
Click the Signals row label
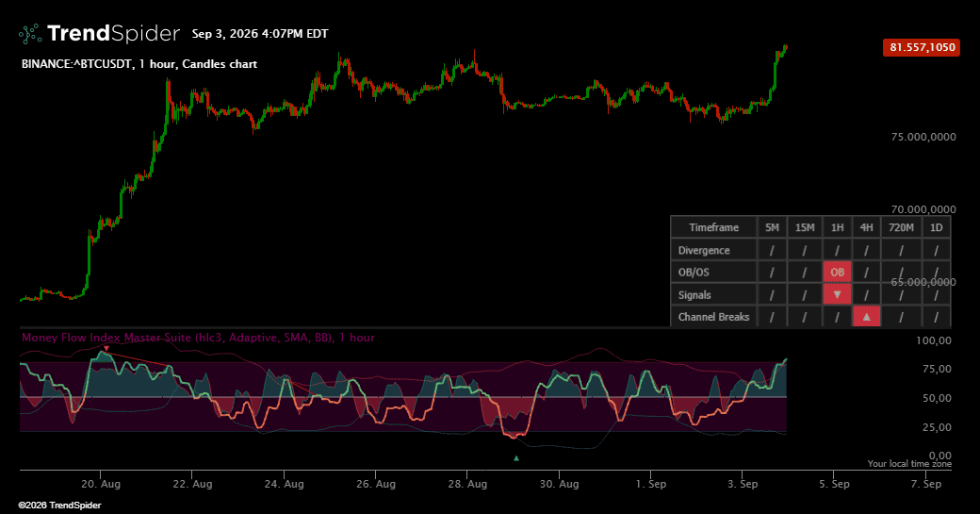point(694,295)
